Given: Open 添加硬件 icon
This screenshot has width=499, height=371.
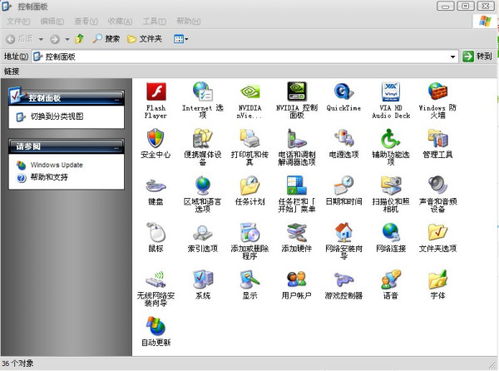Looking at the screenshot, I should coord(297,232).
